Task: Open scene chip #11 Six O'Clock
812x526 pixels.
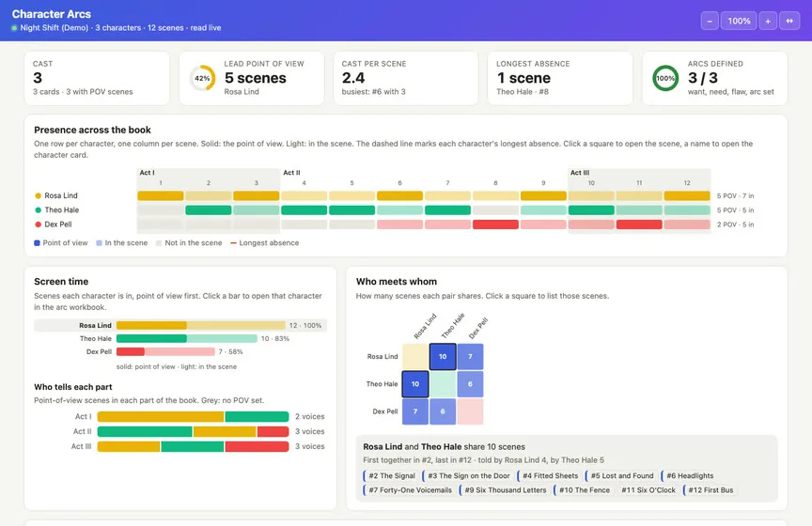Action: click(648, 490)
